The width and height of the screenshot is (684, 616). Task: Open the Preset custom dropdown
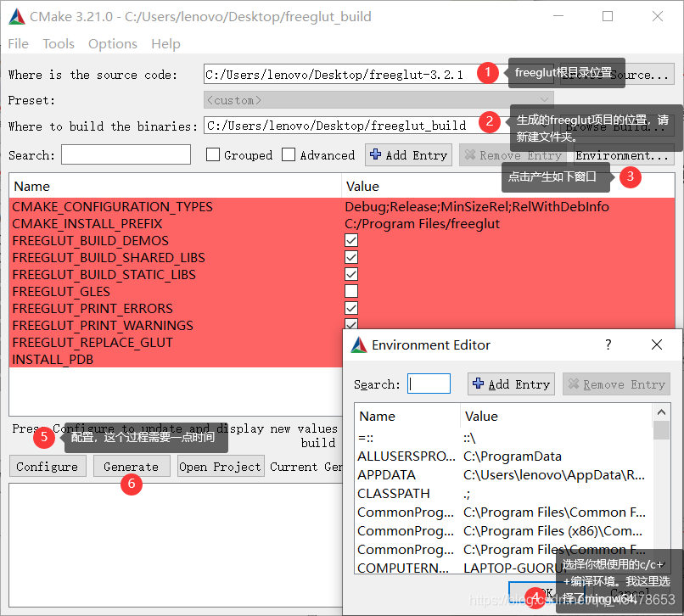coord(544,98)
